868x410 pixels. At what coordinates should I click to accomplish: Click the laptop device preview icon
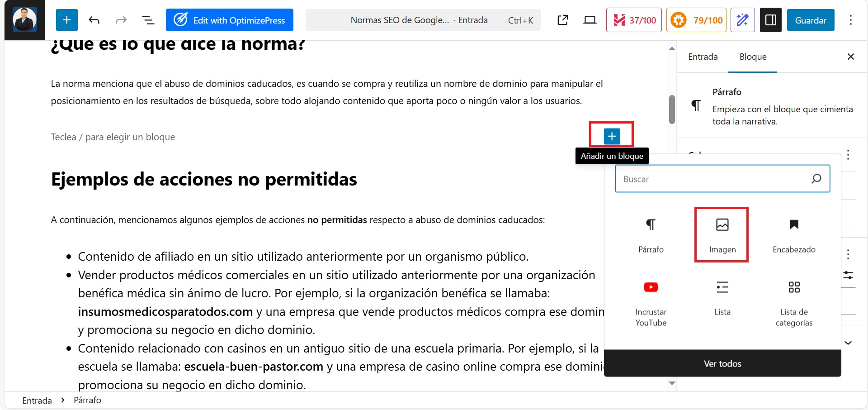(590, 20)
